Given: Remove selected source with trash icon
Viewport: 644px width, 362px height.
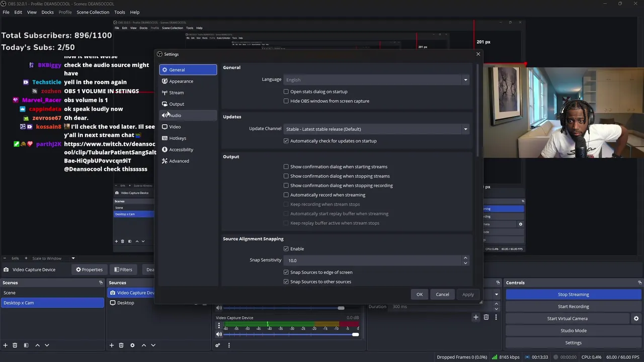Looking at the screenshot, I should (121, 345).
